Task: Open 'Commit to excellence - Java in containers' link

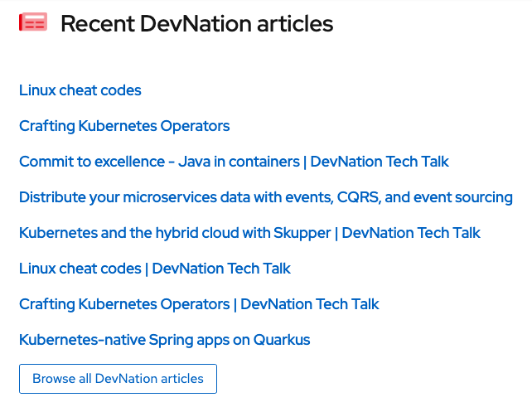Action: (x=235, y=162)
